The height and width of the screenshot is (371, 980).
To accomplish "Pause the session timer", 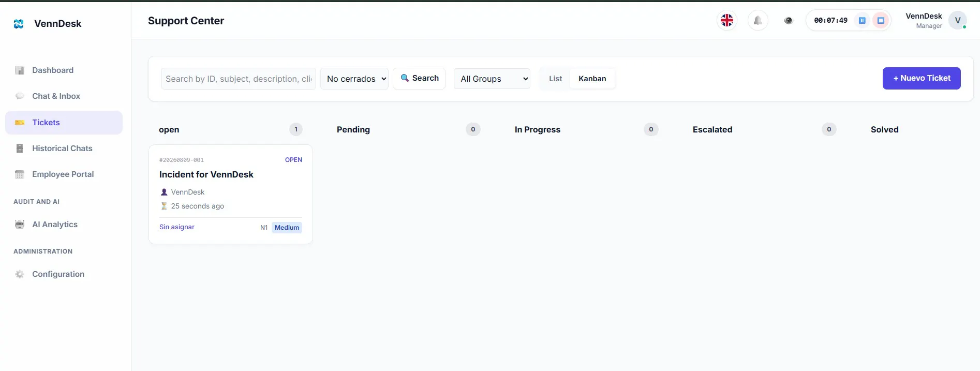I will click(x=862, y=20).
